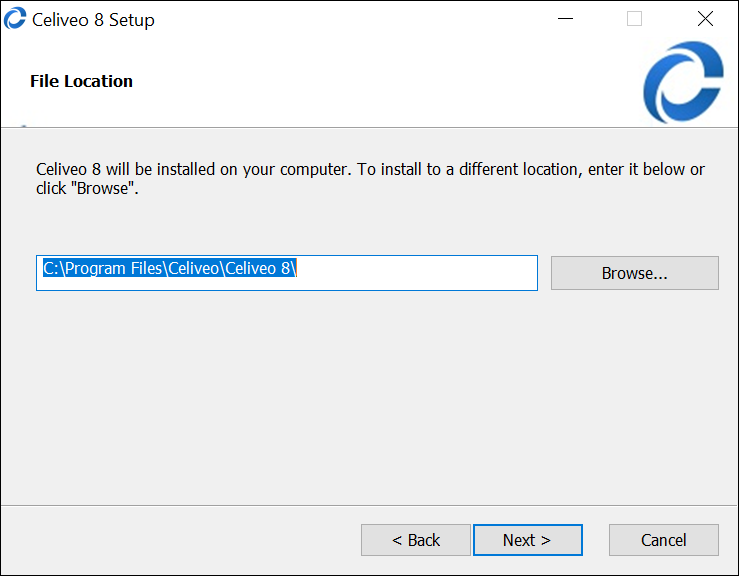The width and height of the screenshot is (739, 576).
Task: Click the greyed-out maximize window button
Action: [x=634, y=19]
